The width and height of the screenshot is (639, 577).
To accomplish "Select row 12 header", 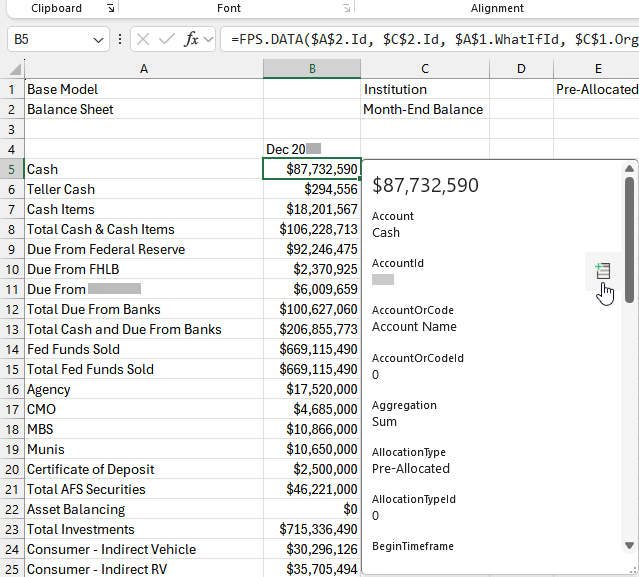I will 12,309.
